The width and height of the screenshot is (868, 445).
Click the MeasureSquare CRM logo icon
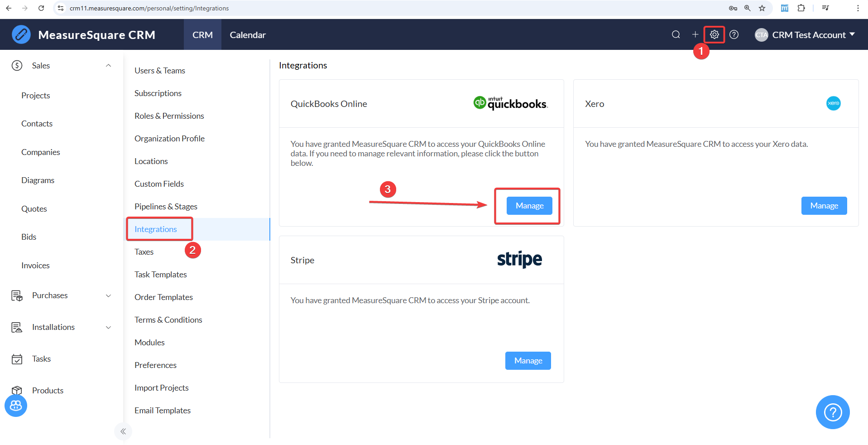[21, 34]
